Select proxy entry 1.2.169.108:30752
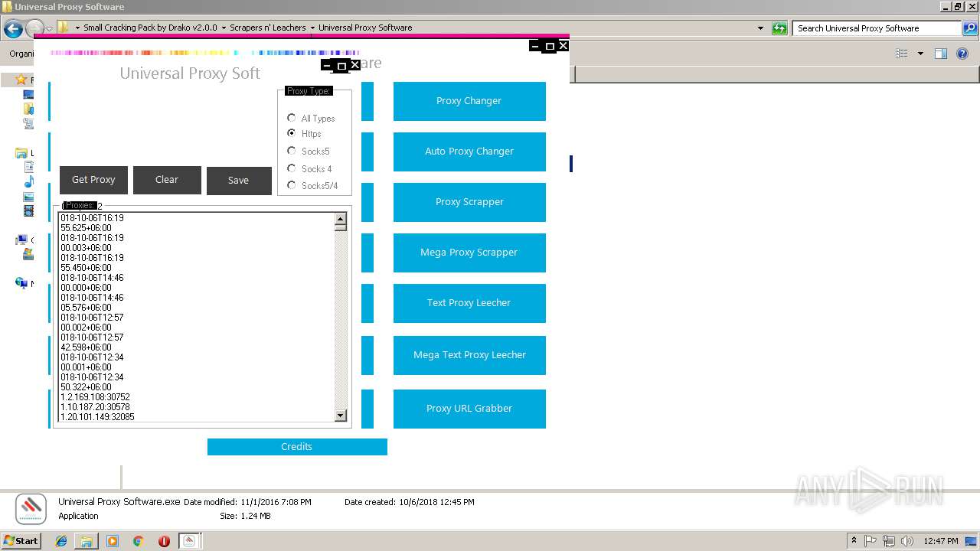This screenshot has width=980, height=551. tap(95, 397)
